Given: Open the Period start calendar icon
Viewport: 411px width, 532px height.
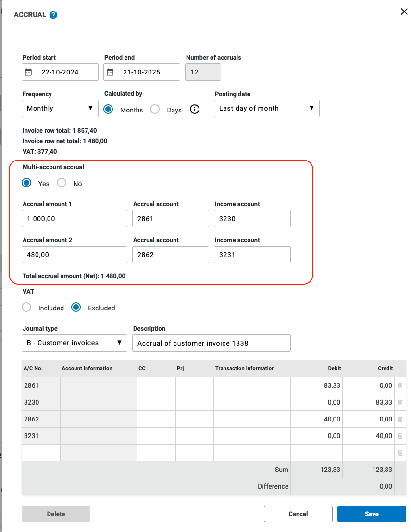Looking at the screenshot, I should (28, 72).
